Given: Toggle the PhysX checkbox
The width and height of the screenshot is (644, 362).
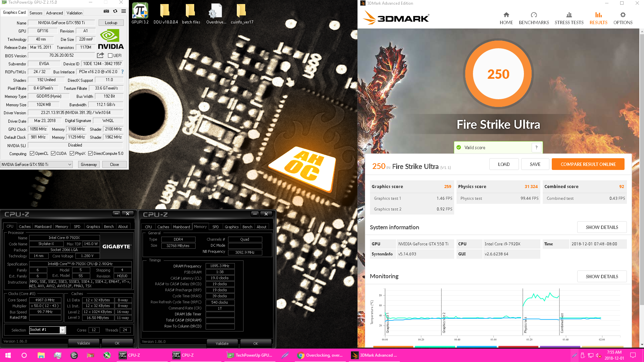Looking at the screenshot, I should click(72, 154).
